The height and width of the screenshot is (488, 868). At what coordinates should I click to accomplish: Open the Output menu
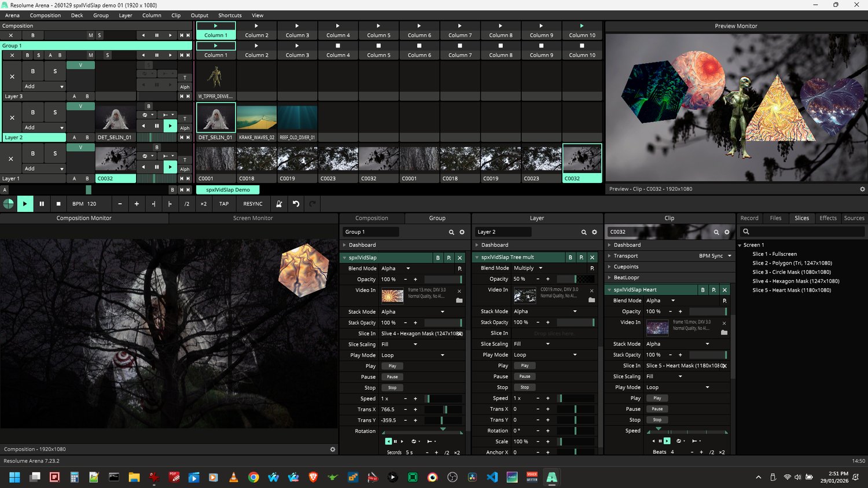pos(199,16)
